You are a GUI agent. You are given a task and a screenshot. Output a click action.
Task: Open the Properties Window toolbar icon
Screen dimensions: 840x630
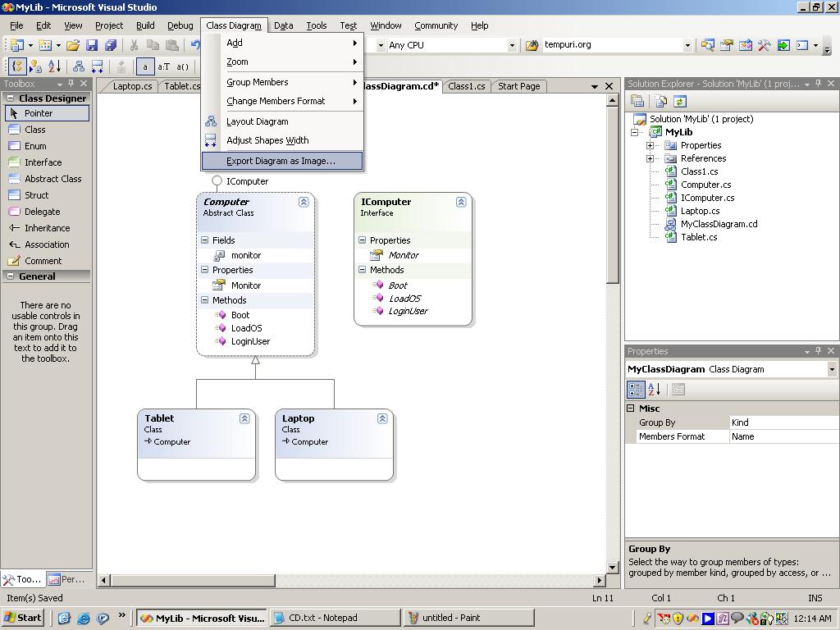(x=727, y=46)
